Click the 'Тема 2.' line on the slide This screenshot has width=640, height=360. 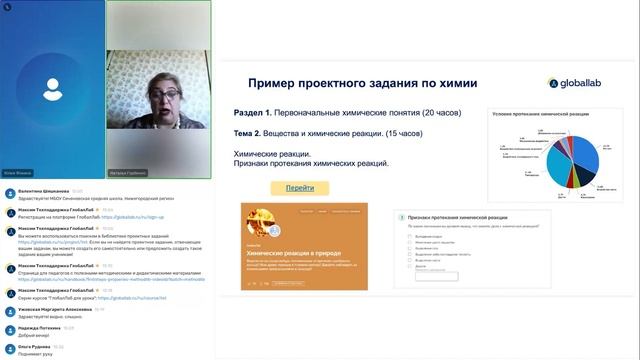328,133
